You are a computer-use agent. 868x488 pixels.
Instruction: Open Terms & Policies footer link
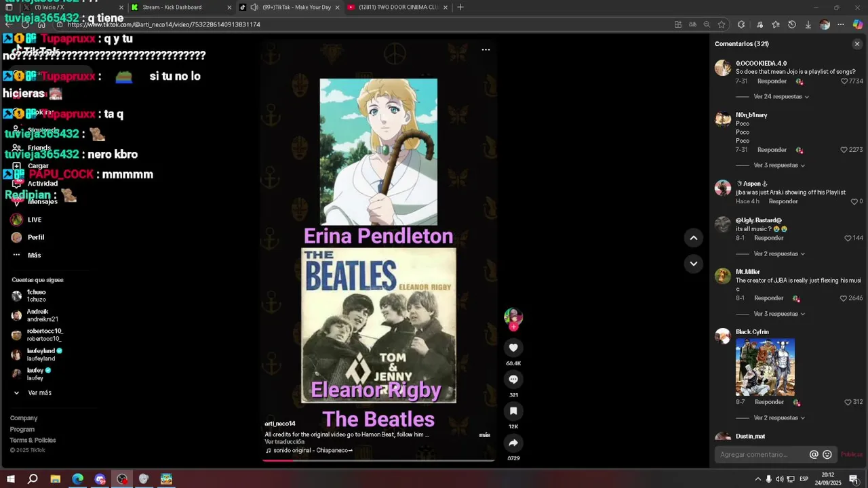point(33,441)
